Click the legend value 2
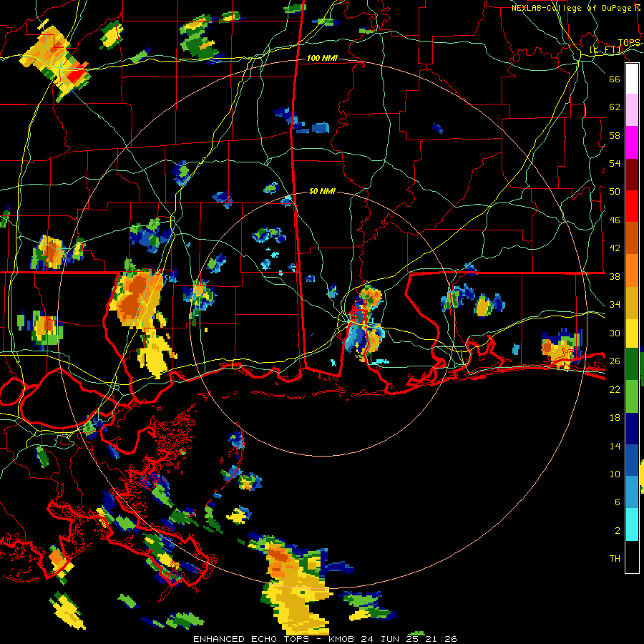The height and width of the screenshot is (644, 644). coord(618,530)
